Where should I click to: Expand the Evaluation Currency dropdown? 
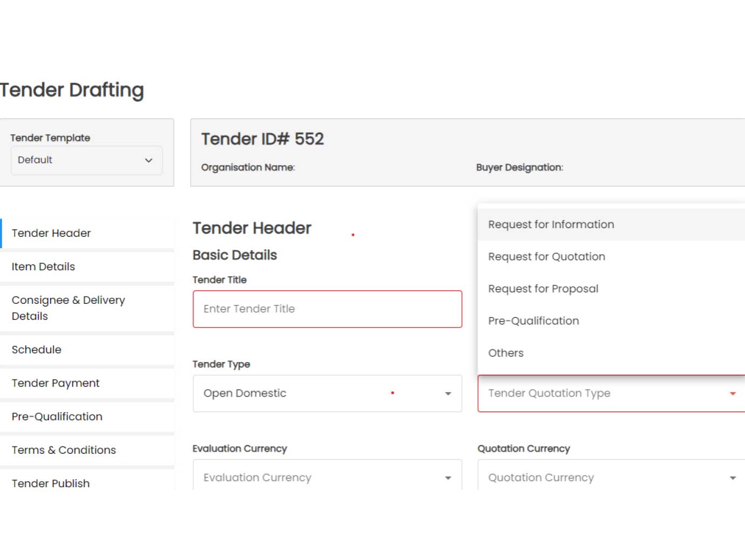coord(327,477)
